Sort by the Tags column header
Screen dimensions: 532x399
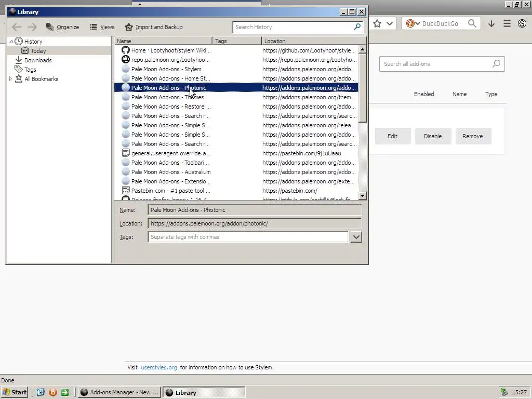pyautogui.click(x=237, y=41)
